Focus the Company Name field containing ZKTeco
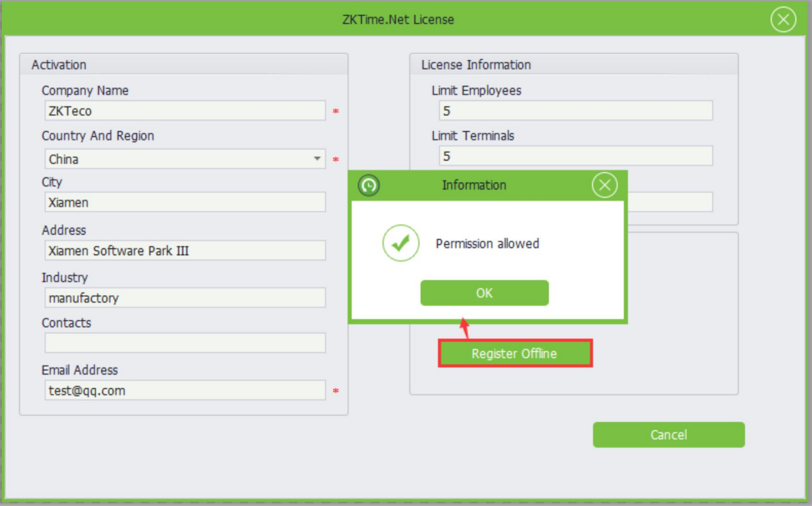The height and width of the screenshot is (506, 812). tap(185, 111)
